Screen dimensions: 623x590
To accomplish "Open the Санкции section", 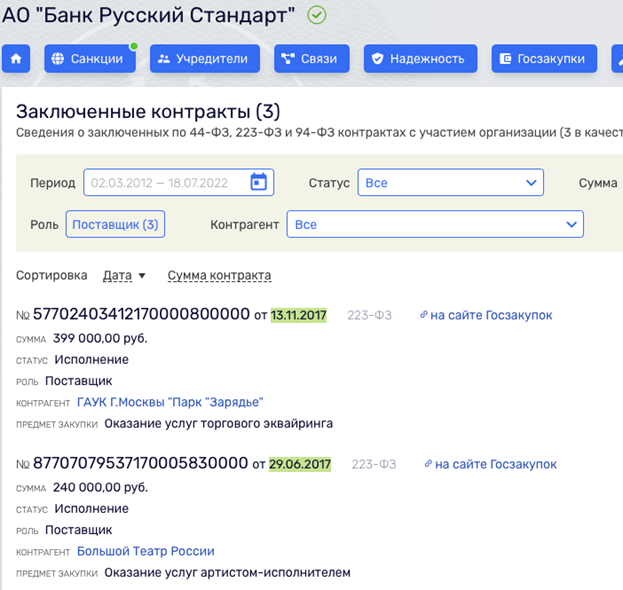I will [x=90, y=59].
